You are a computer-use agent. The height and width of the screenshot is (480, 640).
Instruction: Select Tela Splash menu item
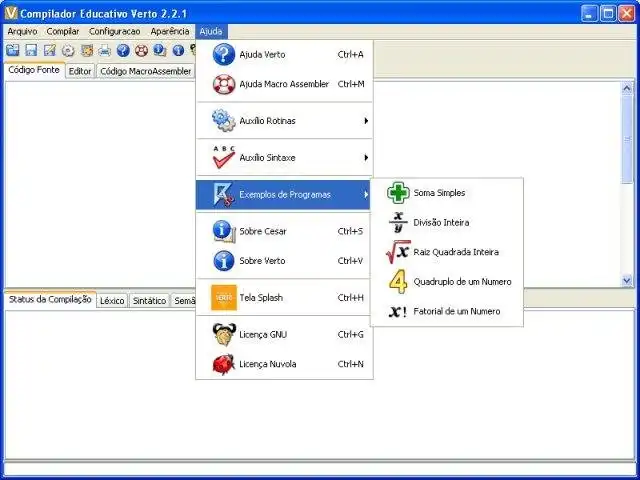pyautogui.click(x=284, y=298)
